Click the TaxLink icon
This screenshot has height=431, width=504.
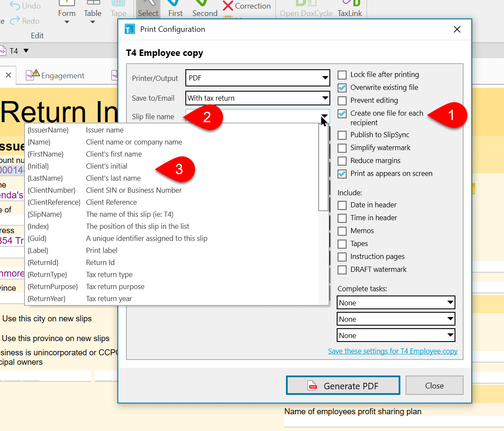[350, 9]
